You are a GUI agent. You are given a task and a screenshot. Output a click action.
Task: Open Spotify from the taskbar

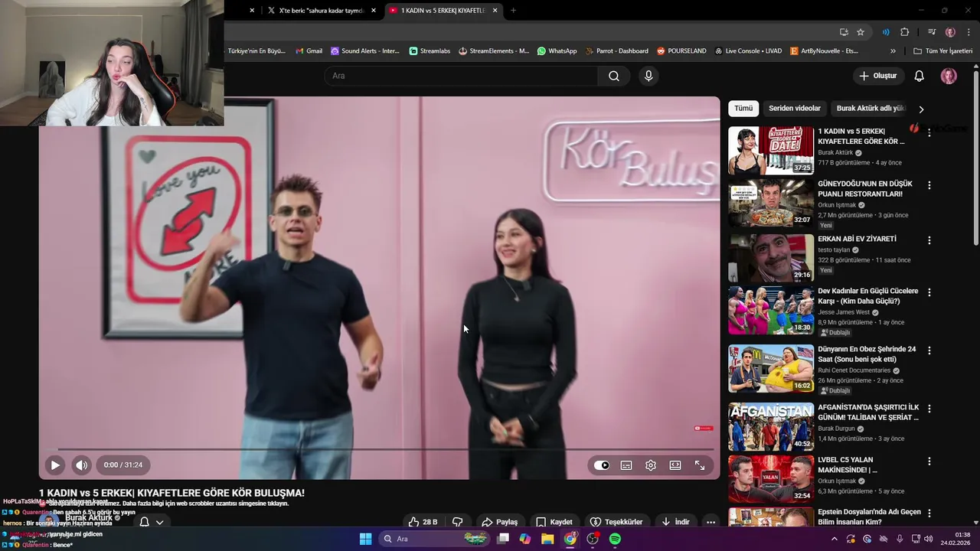(615, 539)
